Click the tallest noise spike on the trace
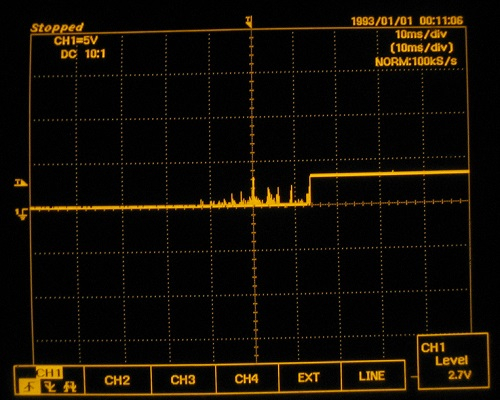500x400 pixels. coord(253,190)
